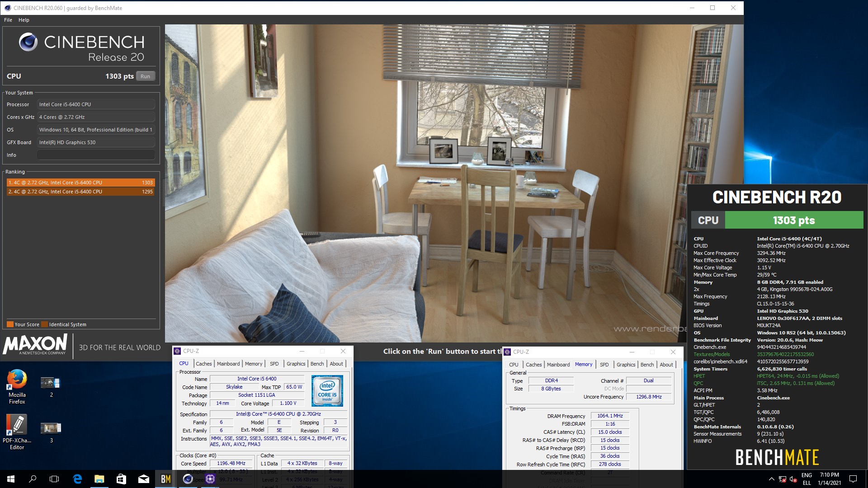Click Cinebench title bar app icon
The image size is (868, 488).
coord(8,8)
